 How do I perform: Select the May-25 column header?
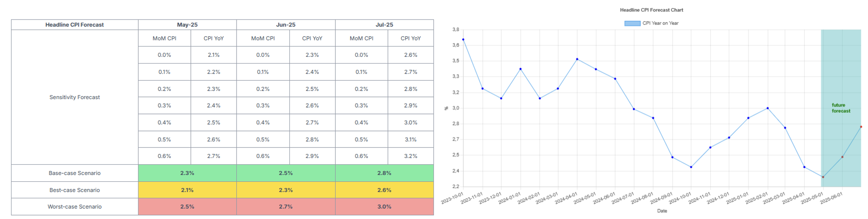click(187, 25)
